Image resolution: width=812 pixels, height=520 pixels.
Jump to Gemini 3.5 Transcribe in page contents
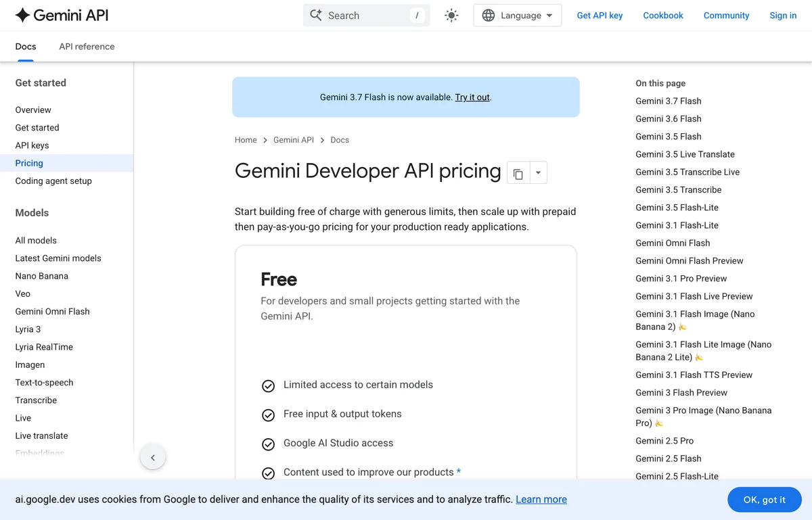pos(679,189)
